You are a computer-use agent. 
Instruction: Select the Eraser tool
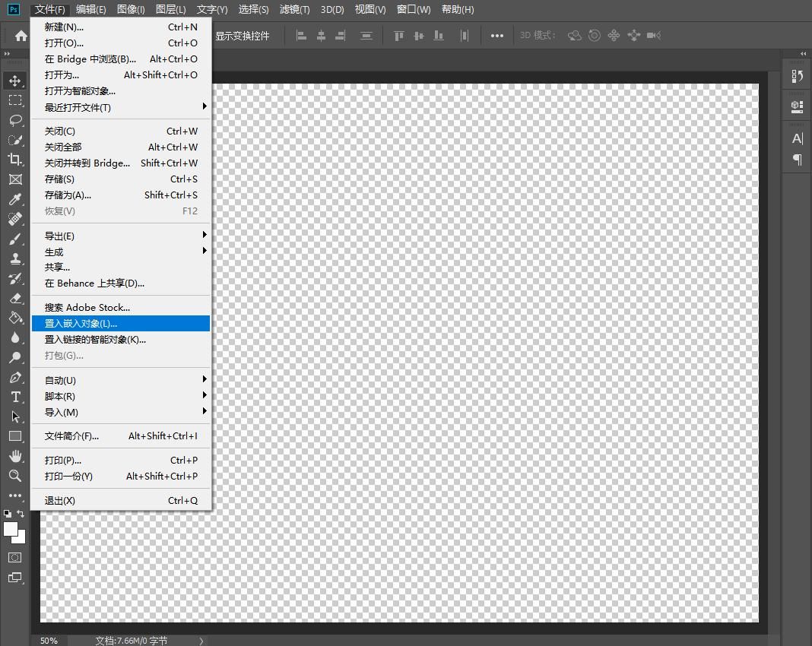pyautogui.click(x=15, y=298)
